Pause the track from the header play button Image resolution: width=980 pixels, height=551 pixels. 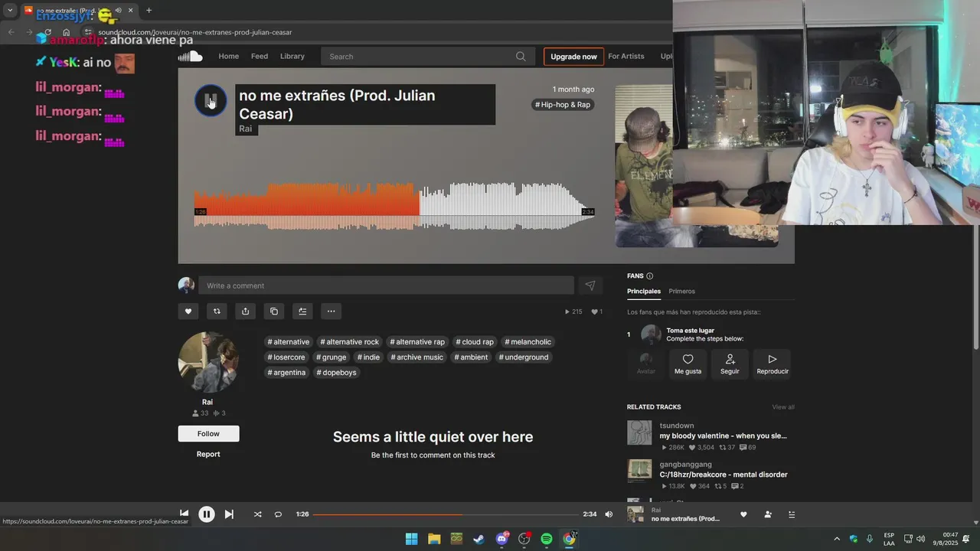click(x=211, y=101)
